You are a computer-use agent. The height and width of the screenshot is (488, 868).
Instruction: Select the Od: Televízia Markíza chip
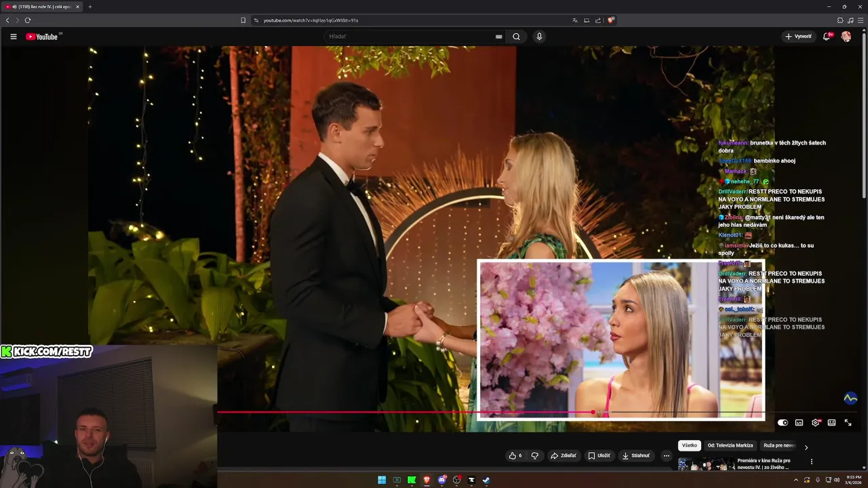(x=730, y=445)
